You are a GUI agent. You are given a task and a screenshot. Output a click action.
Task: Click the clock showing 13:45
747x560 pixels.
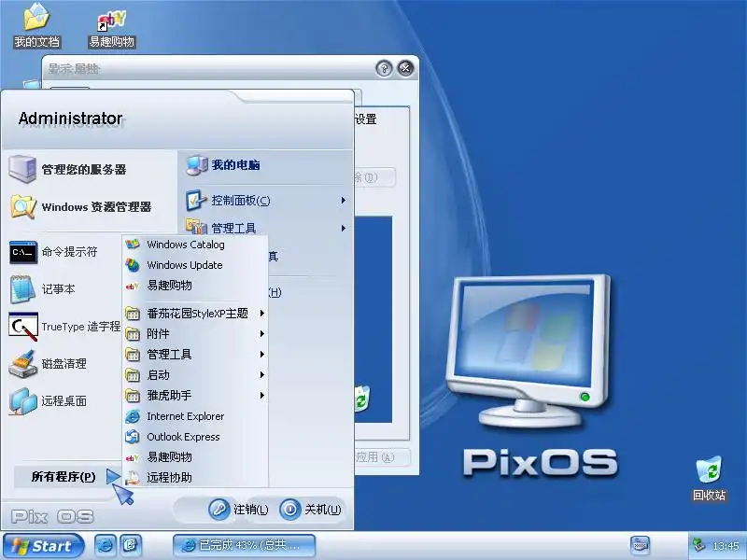[726, 545]
